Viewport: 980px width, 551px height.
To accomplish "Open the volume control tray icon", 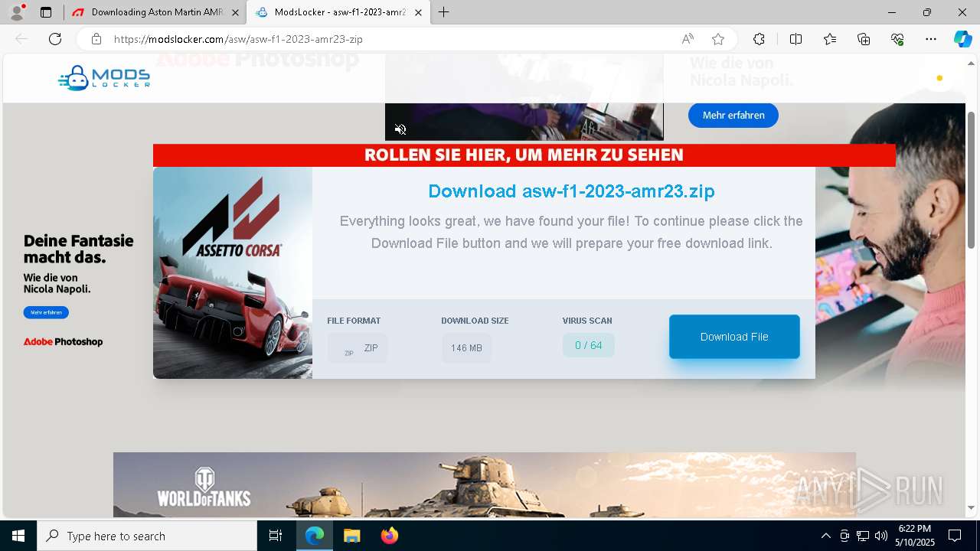I will coord(880,536).
